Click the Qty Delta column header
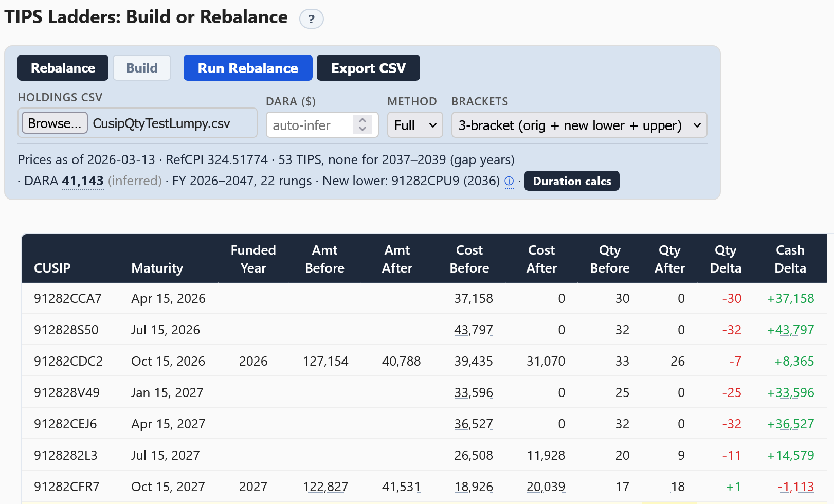Image resolution: width=834 pixels, height=504 pixels. (726, 259)
